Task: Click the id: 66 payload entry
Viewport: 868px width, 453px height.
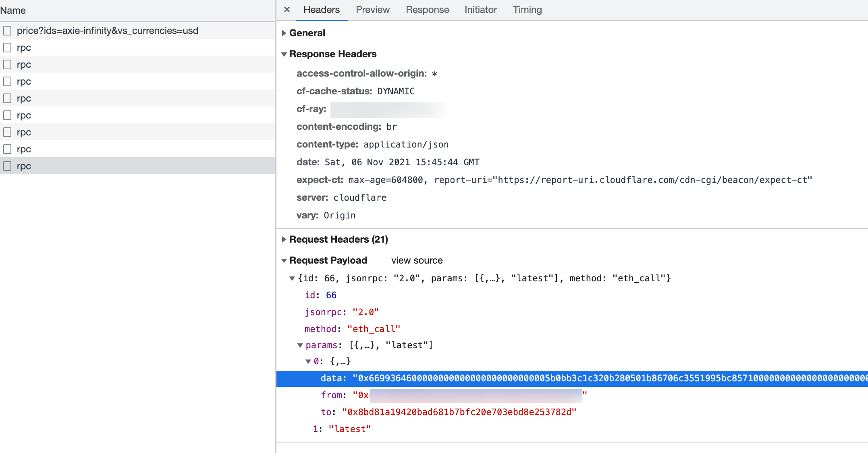Action: 320,295
